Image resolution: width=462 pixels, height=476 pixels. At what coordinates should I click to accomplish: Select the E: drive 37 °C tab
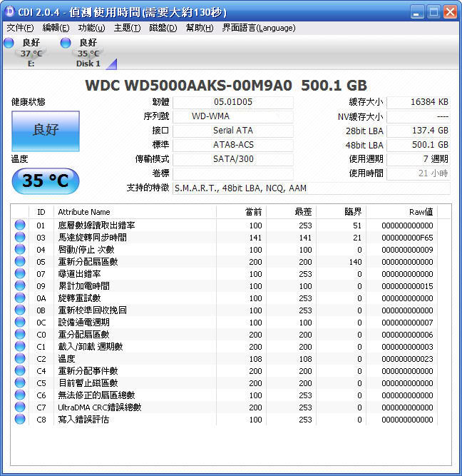(x=31, y=53)
